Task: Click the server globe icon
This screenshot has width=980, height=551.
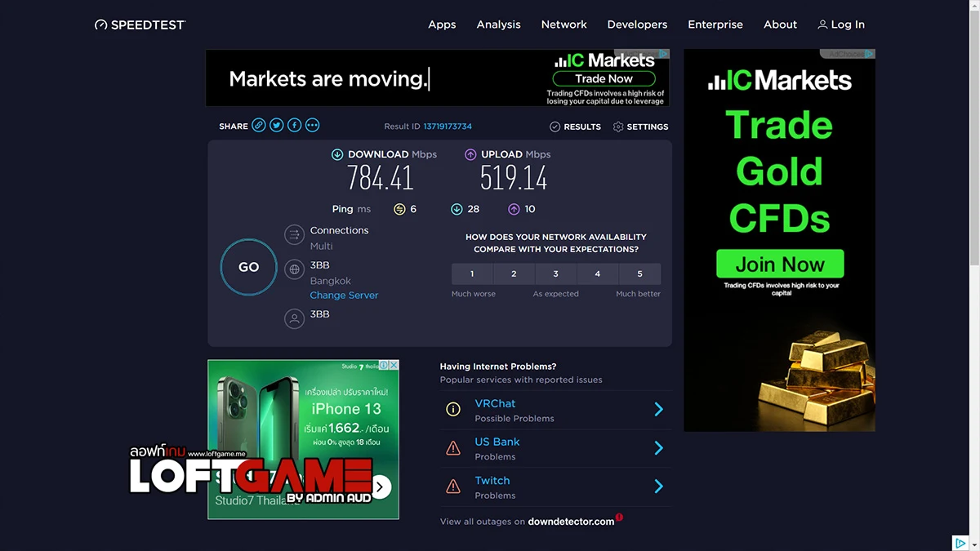Action: point(294,269)
